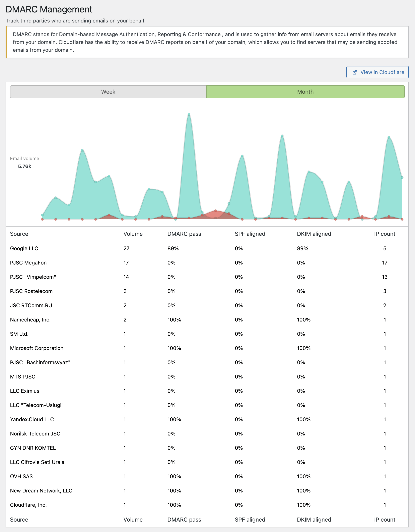Select the Google LLC source row

click(207, 248)
